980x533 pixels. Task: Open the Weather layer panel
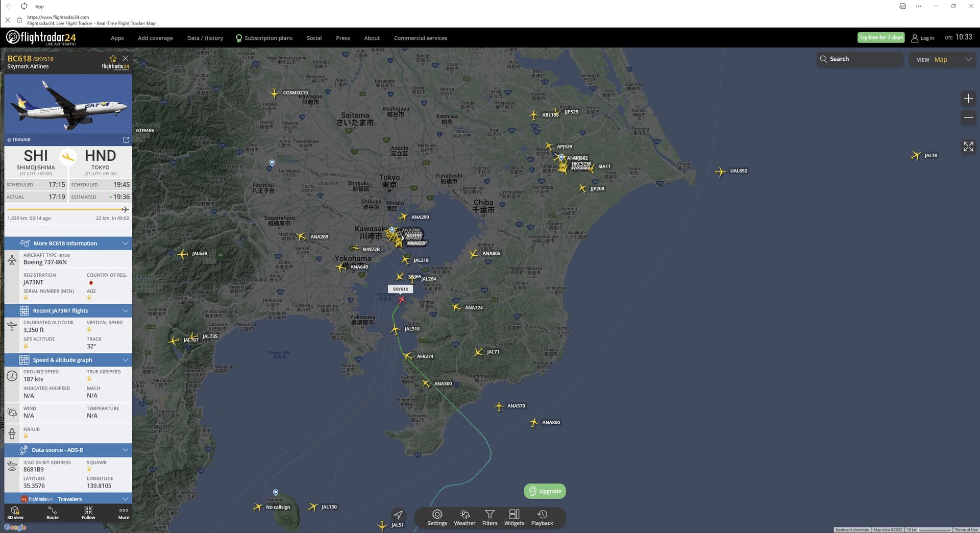(x=464, y=517)
